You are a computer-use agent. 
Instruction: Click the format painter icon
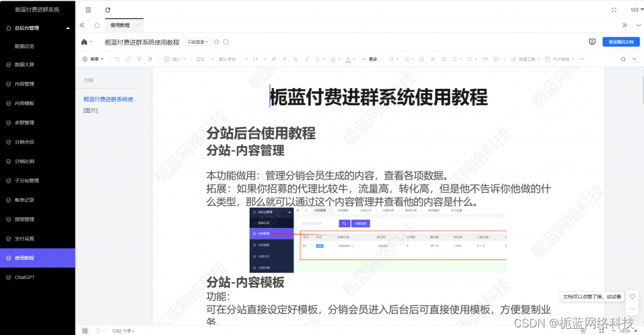point(139,59)
